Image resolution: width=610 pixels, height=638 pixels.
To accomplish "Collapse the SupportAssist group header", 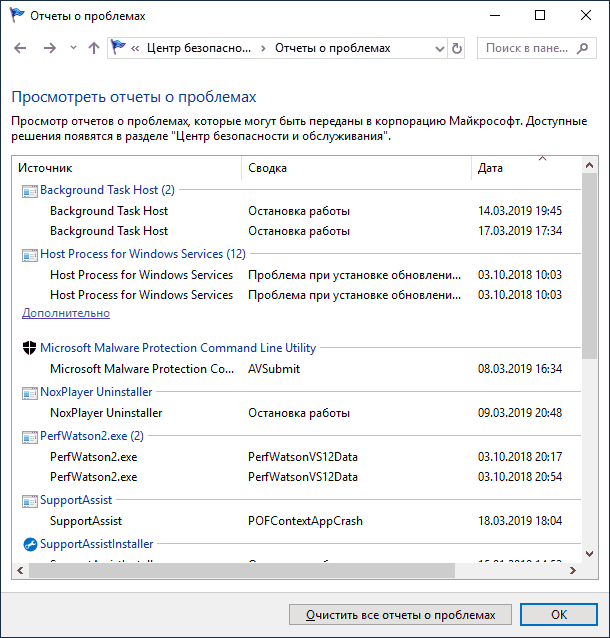I will click(x=76, y=500).
